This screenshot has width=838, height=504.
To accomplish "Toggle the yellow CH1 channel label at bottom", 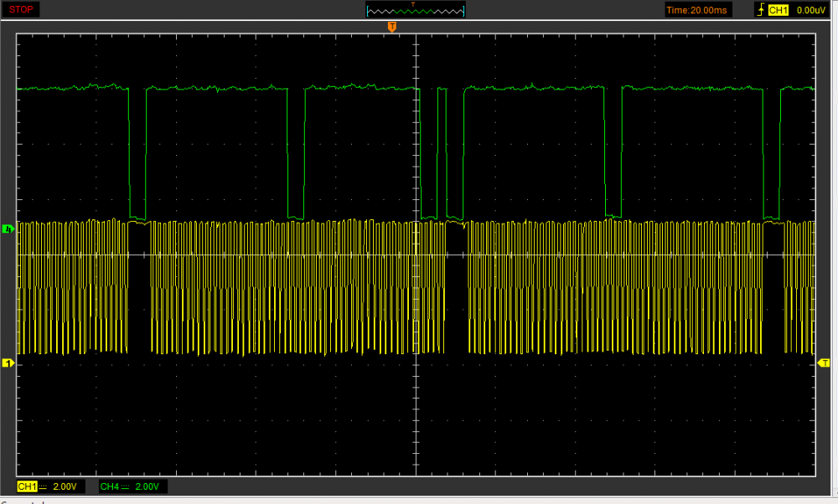I will click(26, 486).
